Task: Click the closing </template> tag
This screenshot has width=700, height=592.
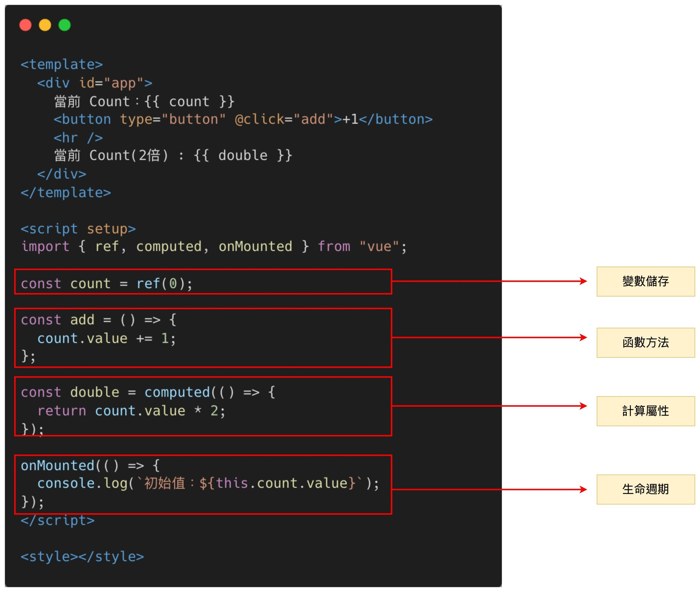Action: (x=66, y=193)
